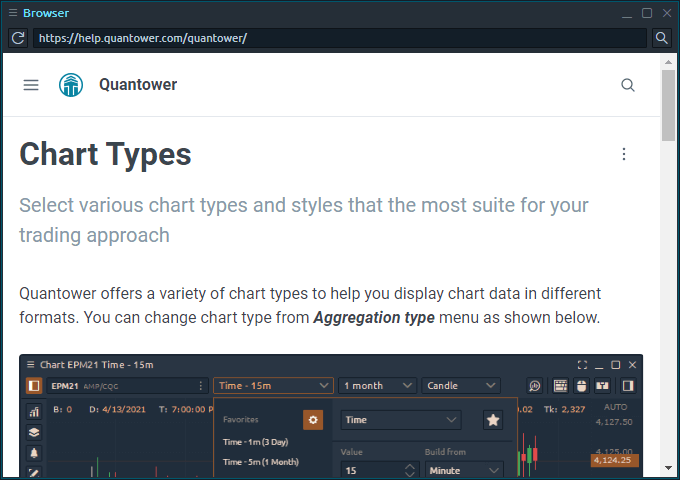Viewport: 680px width, 480px height.
Task: Open the page options three-dot menu
Action: coord(624,154)
